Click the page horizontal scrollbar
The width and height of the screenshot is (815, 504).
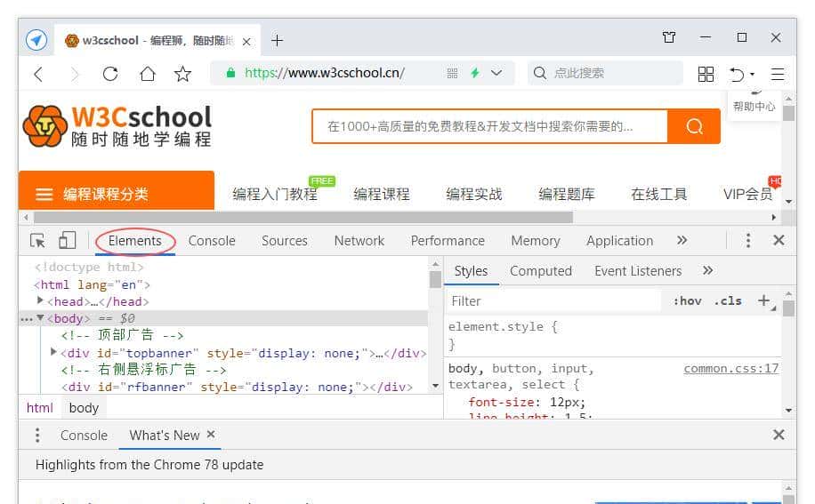(x=303, y=217)
